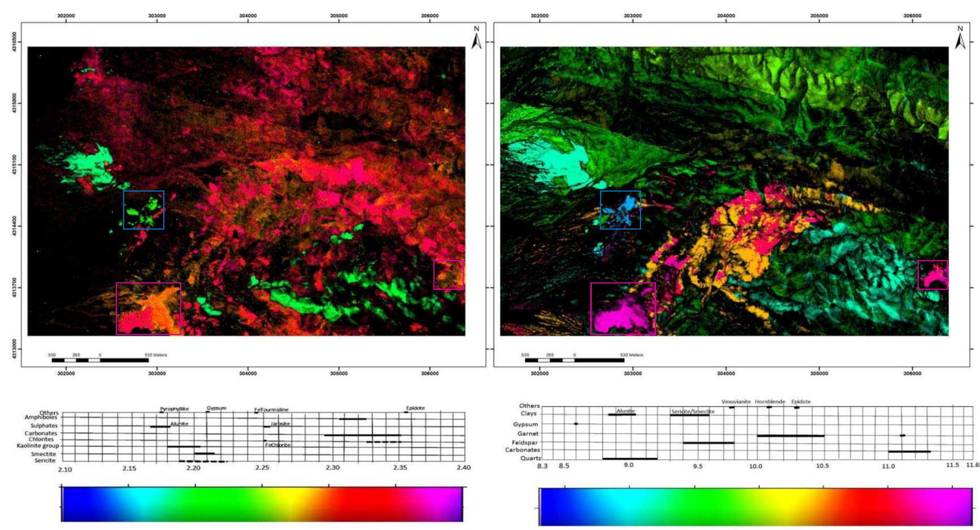Click the Kaolinite group row label
The image size is (980, 530).
(38, 446)
